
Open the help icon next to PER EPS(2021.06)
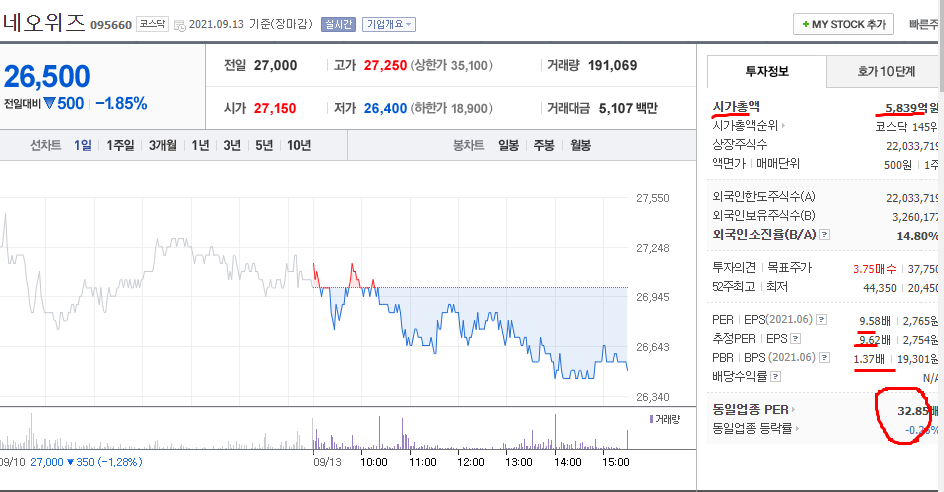pyautogui.click(x=821, y=320)
